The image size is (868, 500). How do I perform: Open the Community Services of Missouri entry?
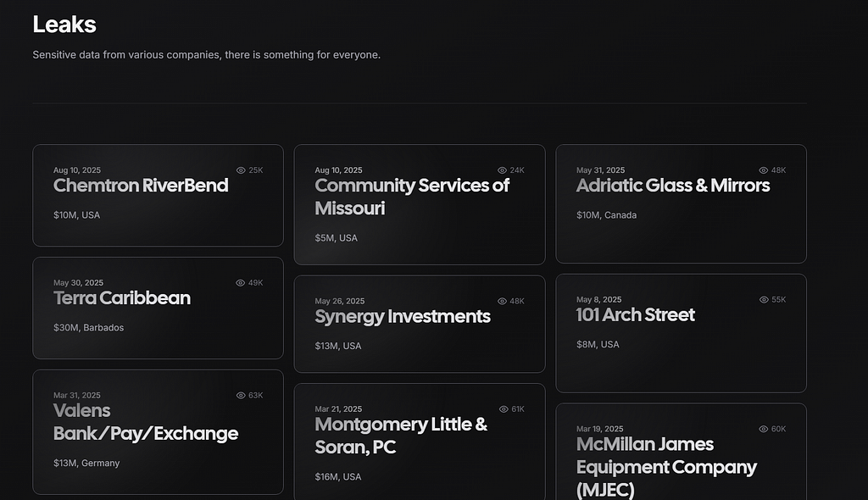(411, 197)
